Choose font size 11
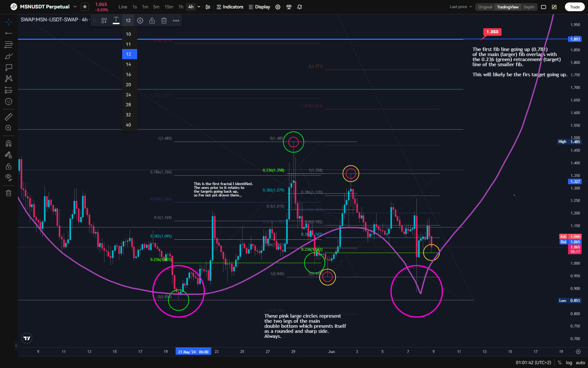Viewport: 588px width, 368px height. click(x=129, y=44)
